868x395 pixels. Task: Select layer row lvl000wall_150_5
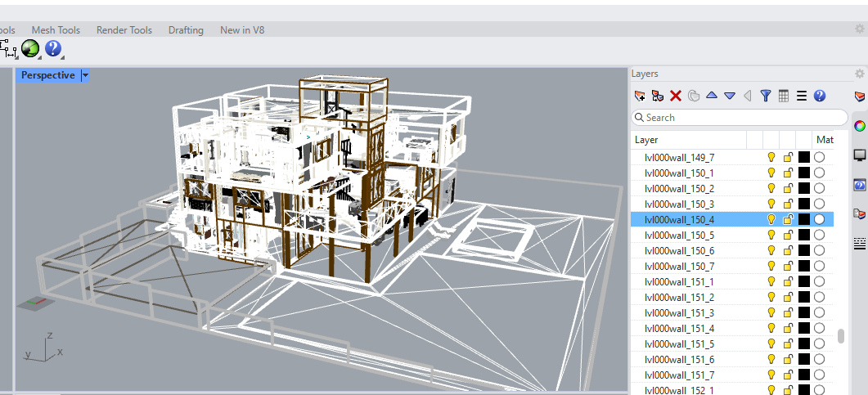click(x=732, y=236)
